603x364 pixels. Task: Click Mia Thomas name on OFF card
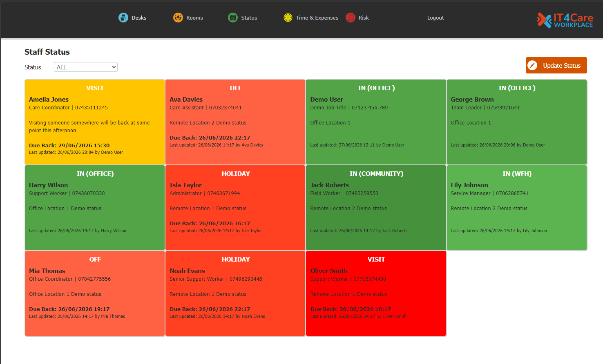point(47,271)
